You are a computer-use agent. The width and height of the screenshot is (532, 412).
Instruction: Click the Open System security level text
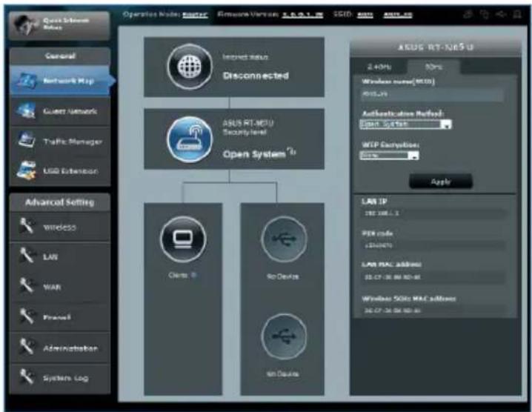pos(254,154)
